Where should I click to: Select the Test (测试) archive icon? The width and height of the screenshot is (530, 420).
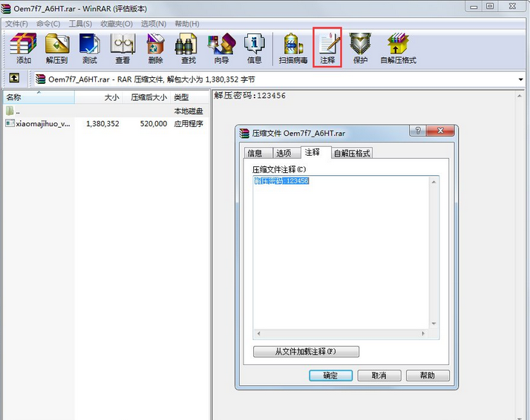point(90,48)
